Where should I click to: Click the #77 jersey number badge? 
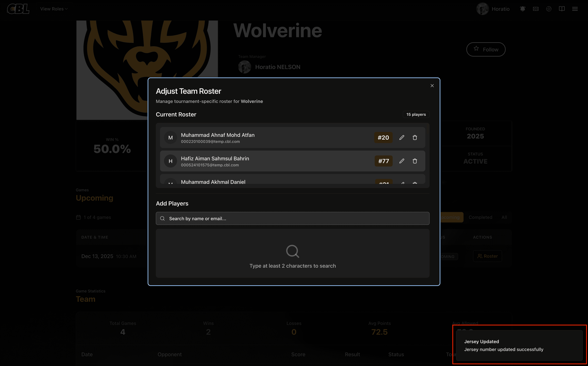[x=384, y=161]
